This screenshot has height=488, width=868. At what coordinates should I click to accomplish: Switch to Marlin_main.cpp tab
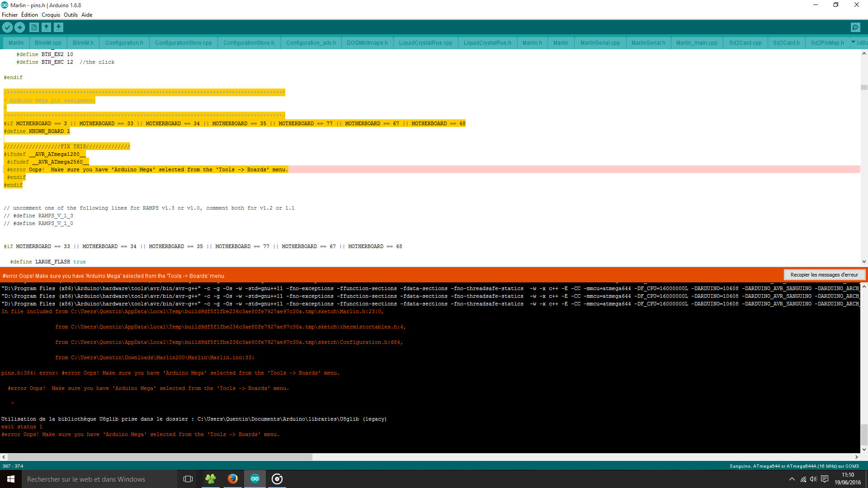697,43
